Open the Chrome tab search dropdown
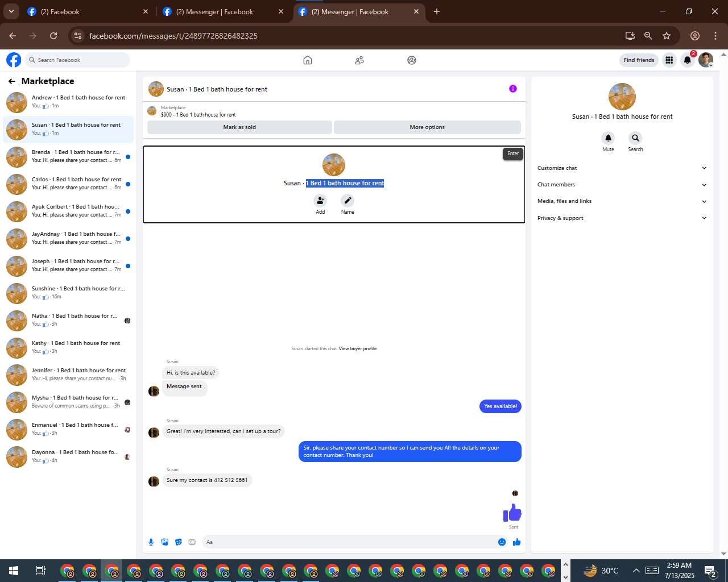The width and height of the screenshot is (728, 582). (x=11, y=11)
